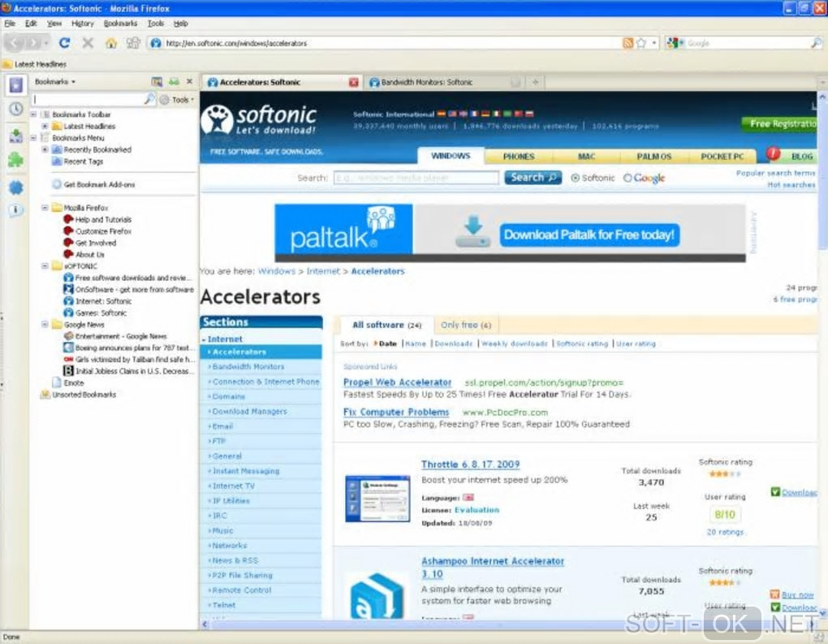The image size is (828, 644).
Task: Click the Reload page icon
Action: 64,43
